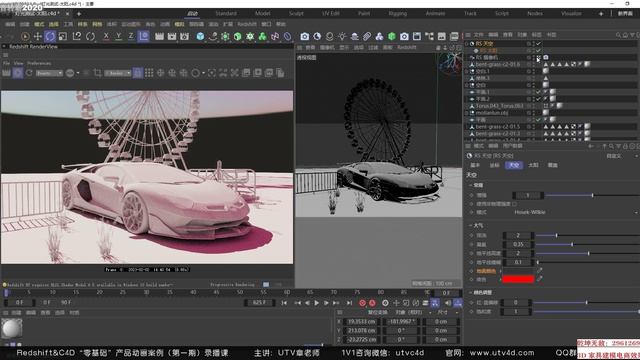Click the crop region icon in RenderView

(98, 73)
